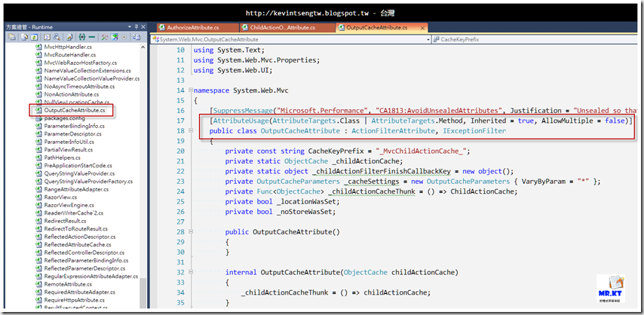Select RegularExpressionAttributeAdapter.cs file
This screenshot has width=644, height=315.
(x=91, y=277)
